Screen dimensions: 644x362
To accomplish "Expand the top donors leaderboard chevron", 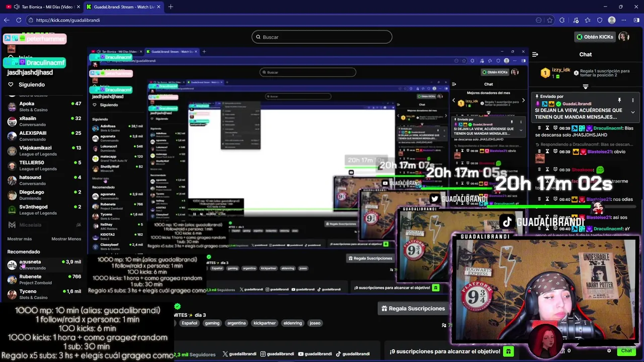I will pos(585,87).
